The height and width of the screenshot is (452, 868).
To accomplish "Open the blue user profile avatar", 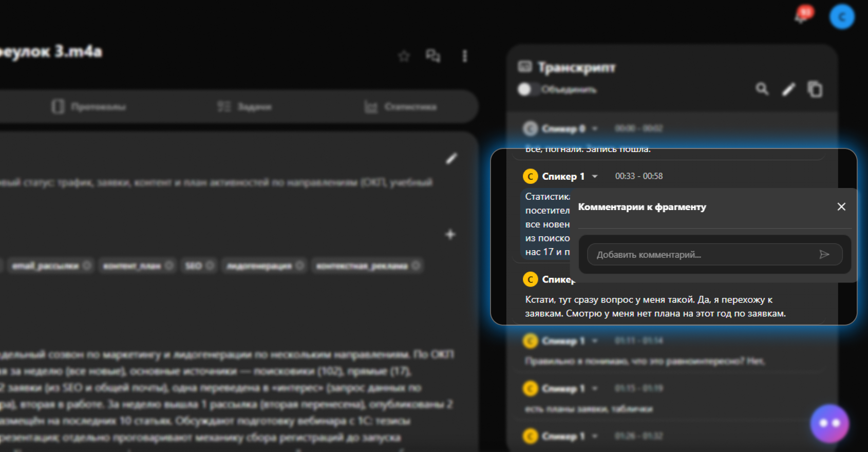I will 842,17.
